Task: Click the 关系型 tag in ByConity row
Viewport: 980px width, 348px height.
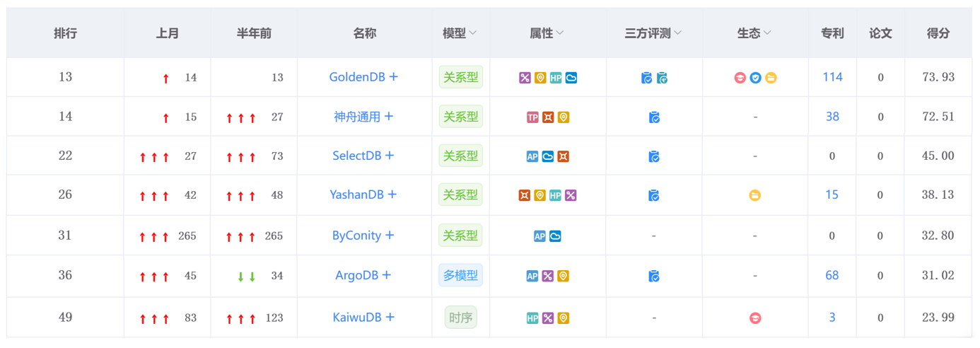Action: [x=460, y=236]
